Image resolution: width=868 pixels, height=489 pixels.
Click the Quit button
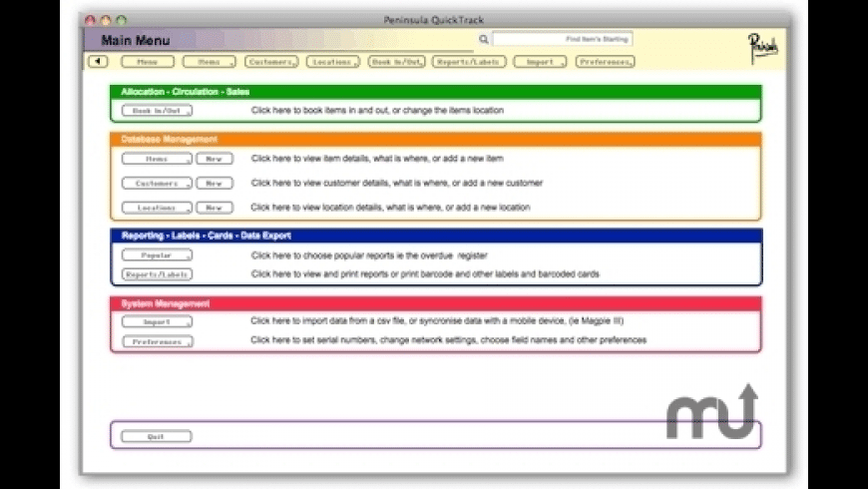point(157,436)
